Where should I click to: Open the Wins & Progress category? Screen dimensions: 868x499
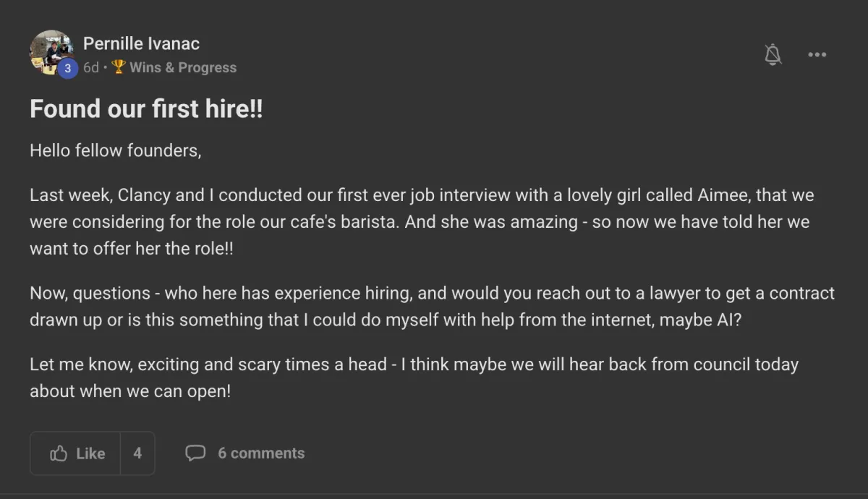[183, 67]
